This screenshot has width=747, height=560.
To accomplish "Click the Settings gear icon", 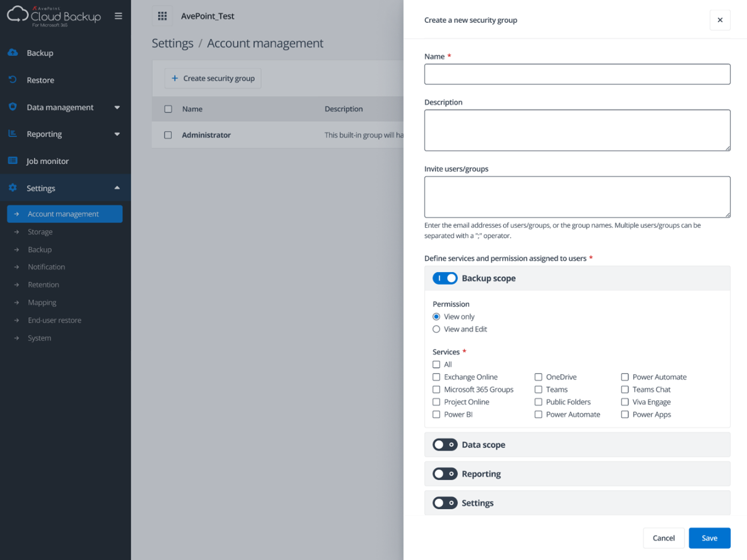I will tap(13, 188).
